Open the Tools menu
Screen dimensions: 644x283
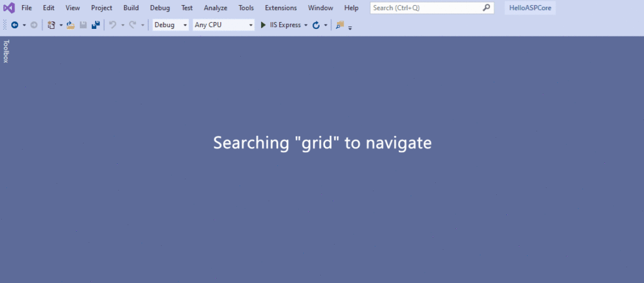pyautogui.click(x=246, y=8)
